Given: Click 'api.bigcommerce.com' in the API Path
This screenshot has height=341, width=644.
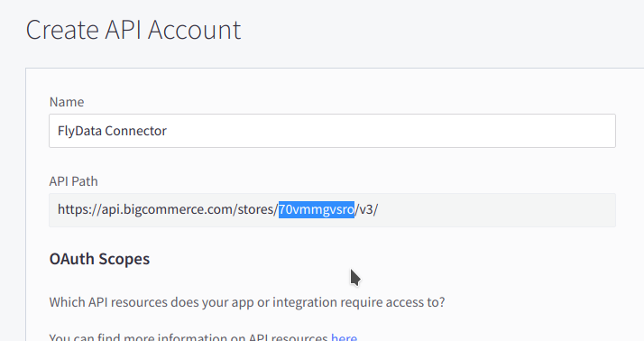Looking at the screenshot, I should pyautogui.click(x=168, y=209).
